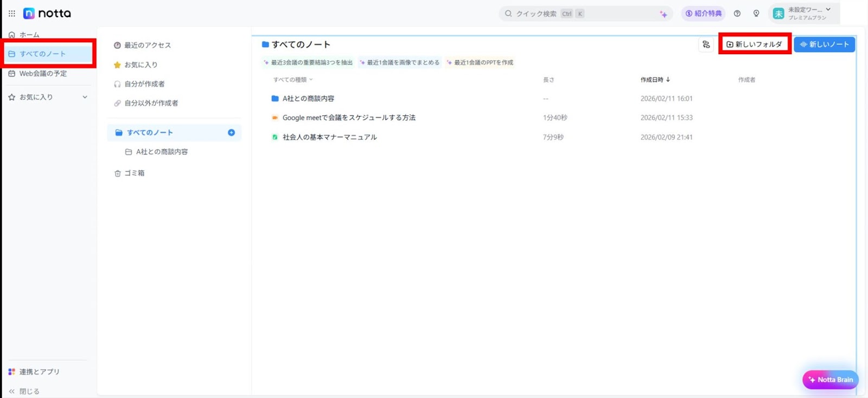The width and height of the screenshot is (868, 398).
Task: Click the lightbulb tips icon
Action: (756, 14)
